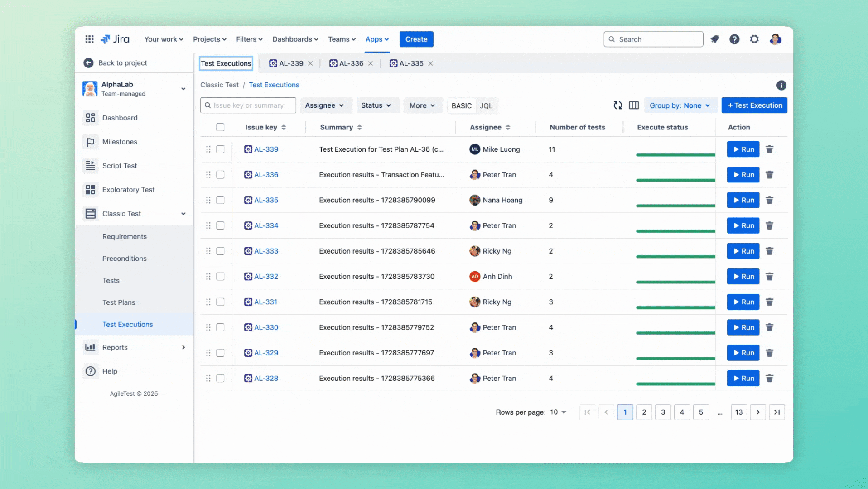Screen dimensions: 868x489
Task: Open the Settings gear icon
Action: (754, 39)
